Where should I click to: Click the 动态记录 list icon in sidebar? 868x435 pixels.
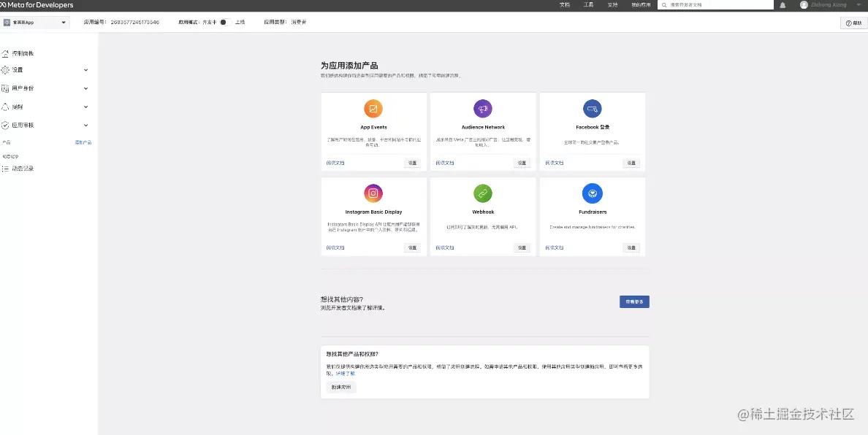[6, 169]
